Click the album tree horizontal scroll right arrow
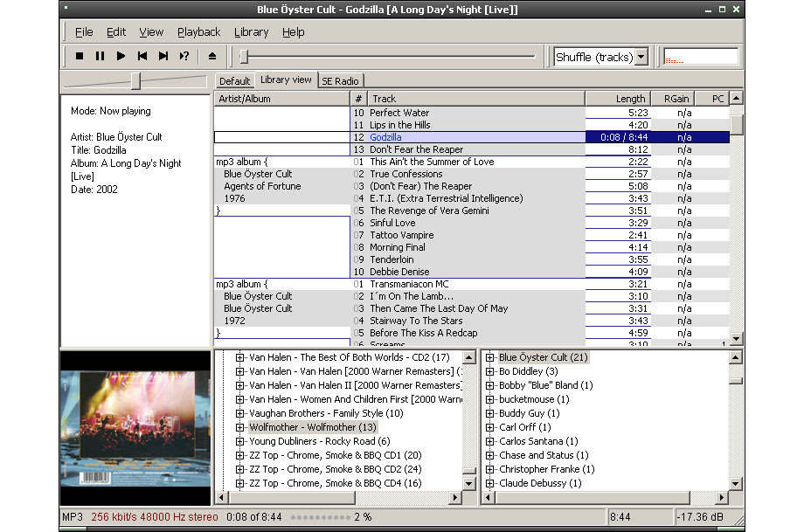This screenshot has height=532, width=804. (455, 497)
